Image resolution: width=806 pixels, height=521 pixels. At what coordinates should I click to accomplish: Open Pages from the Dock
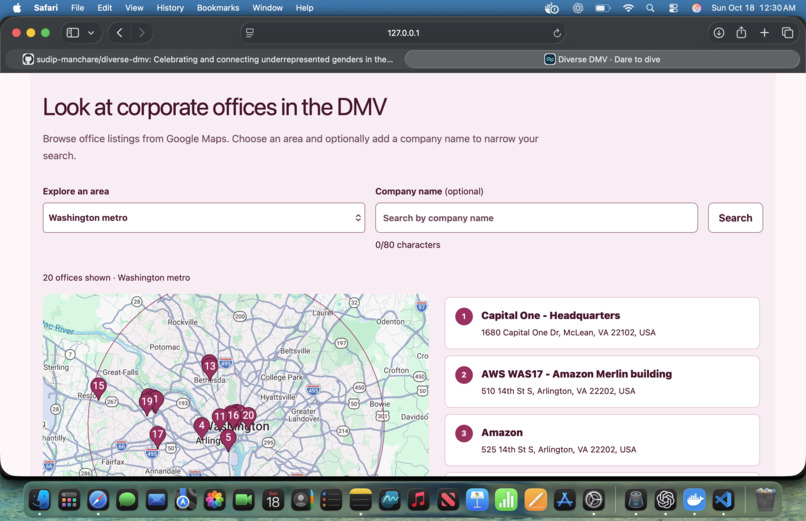point(535,499)
